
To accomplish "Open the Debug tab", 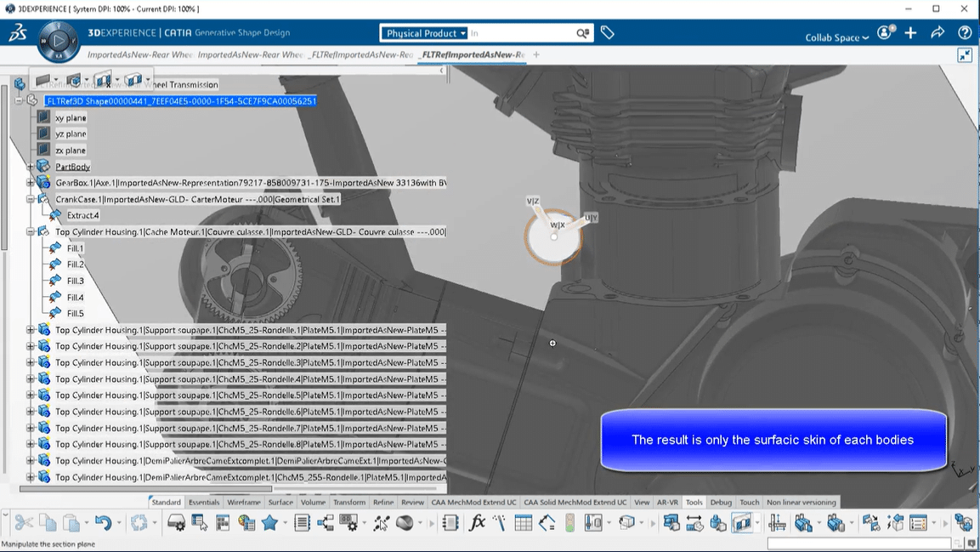I will [x=721, y=502].
